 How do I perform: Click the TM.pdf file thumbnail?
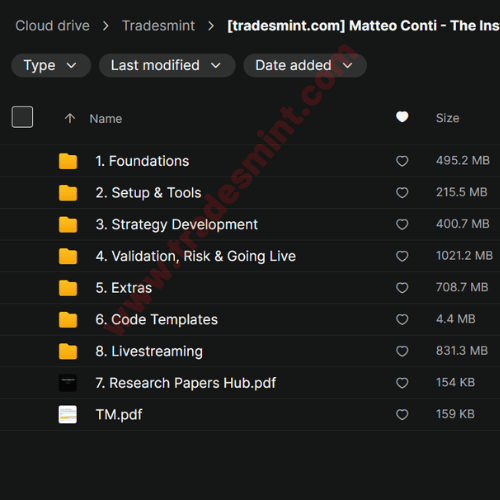point(68,414)
